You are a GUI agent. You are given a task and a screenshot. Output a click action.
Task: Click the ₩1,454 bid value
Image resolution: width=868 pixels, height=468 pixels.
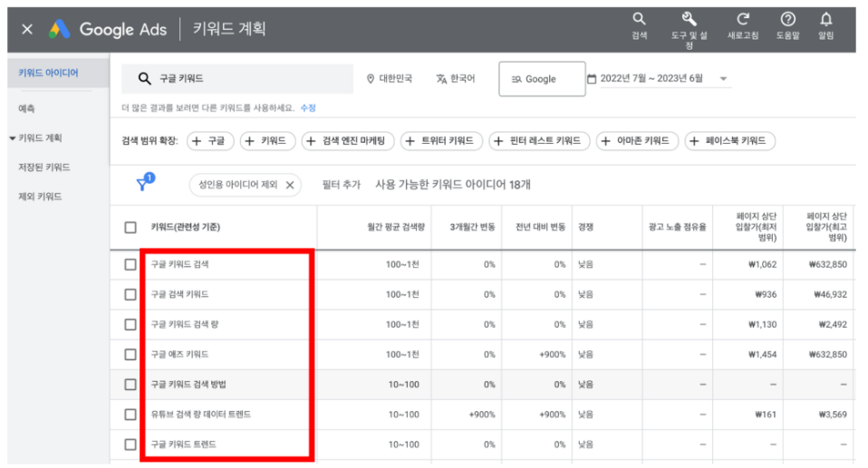(x=762, y=354)
